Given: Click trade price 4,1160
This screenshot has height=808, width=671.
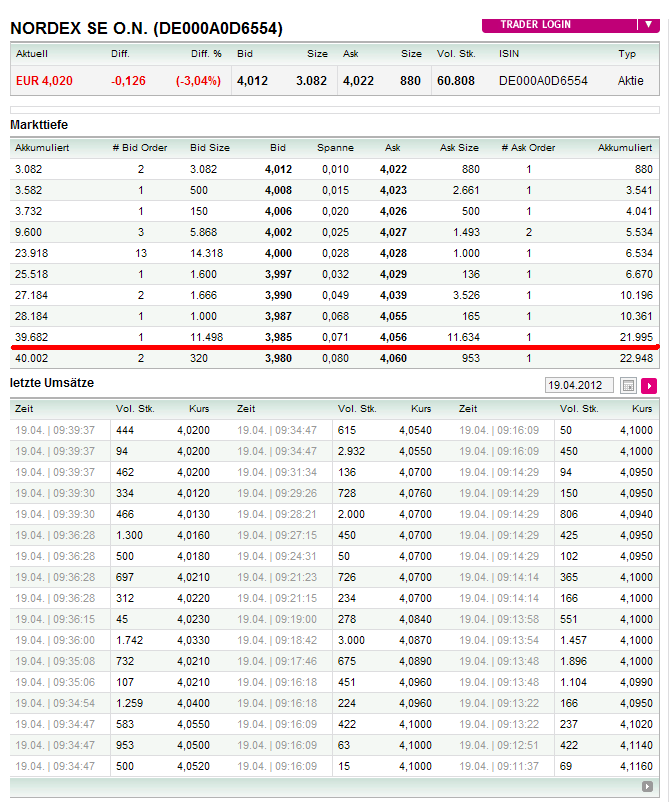Looking at the screenshot, I should [x=636, y=767].
